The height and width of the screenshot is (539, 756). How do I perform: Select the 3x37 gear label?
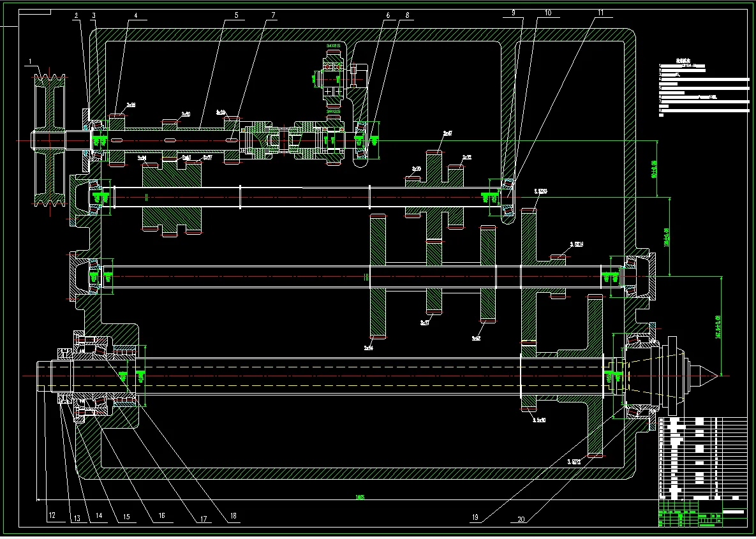tap(425, 323)
